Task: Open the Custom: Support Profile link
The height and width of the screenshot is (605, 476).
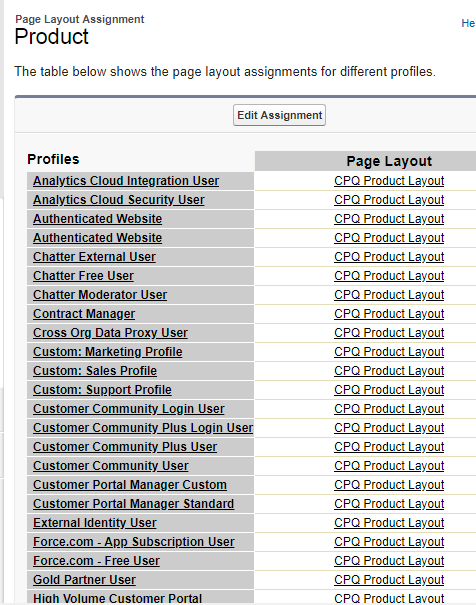Action: [102, 390]
